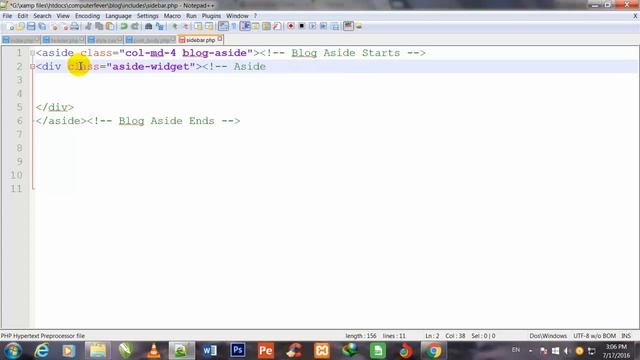Close the sidebar.php tab

[220, 39]
